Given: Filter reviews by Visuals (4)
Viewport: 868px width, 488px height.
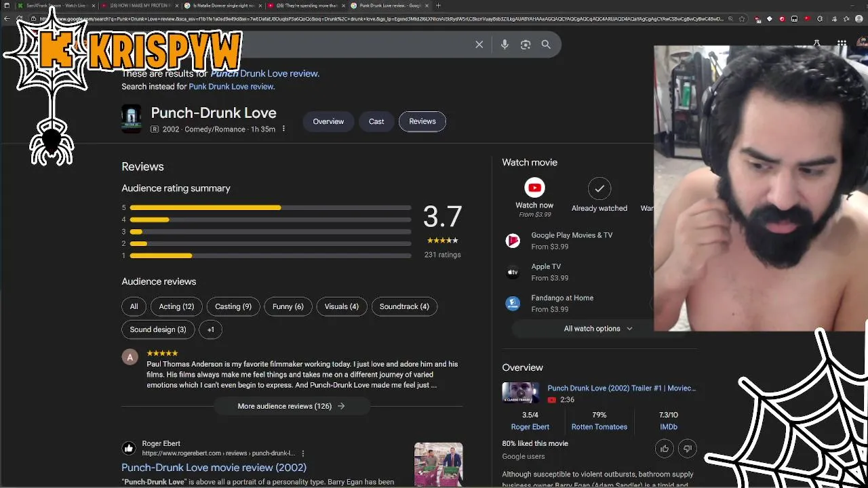Looking at the screenshot, I should click(x=342, y=306).
